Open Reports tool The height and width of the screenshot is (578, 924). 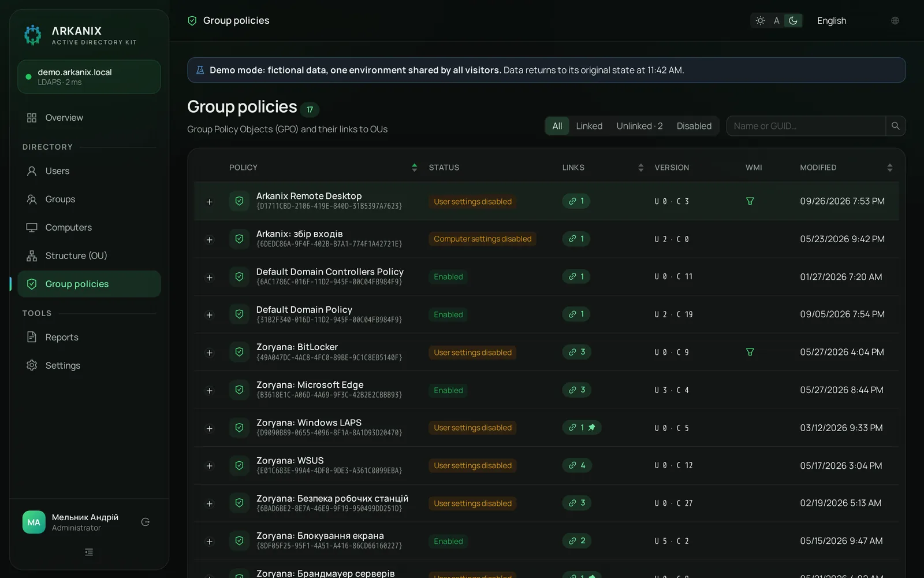pos(89,337)
